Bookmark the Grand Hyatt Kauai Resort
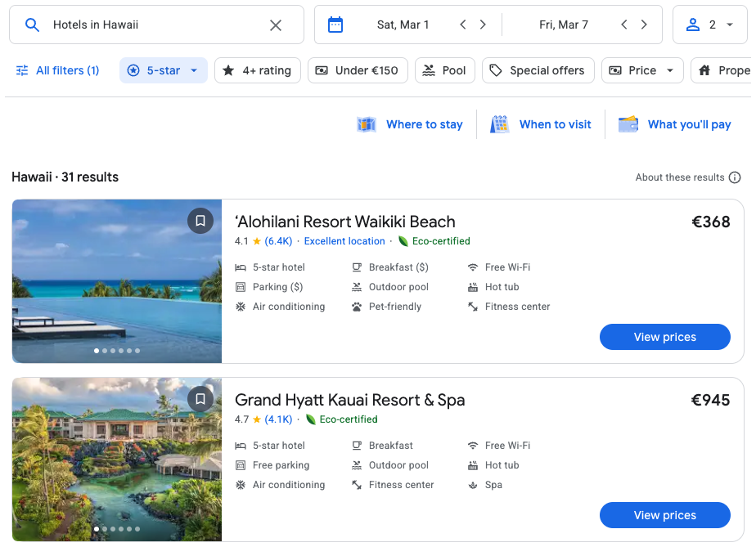This screenshot has width=756, height=547. (x=200, y=399)
